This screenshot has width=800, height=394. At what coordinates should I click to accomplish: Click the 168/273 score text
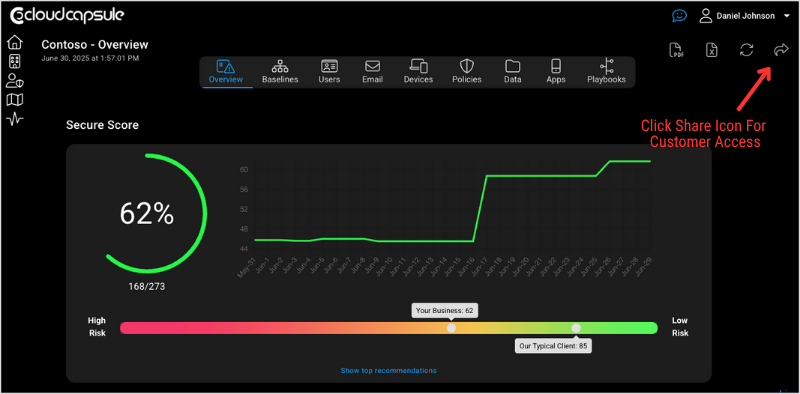(x=146, y=287)
